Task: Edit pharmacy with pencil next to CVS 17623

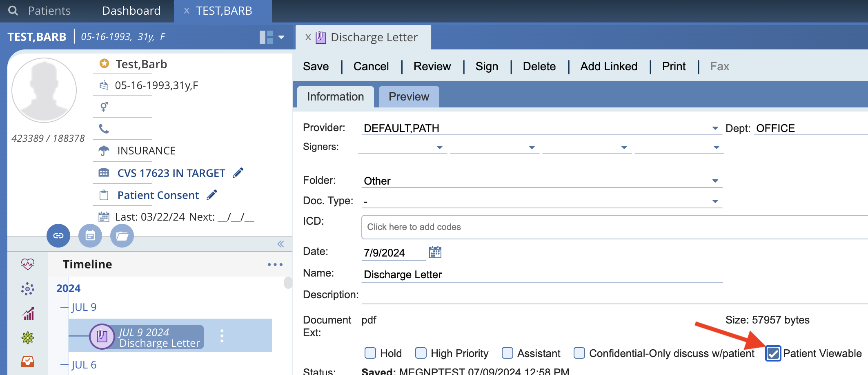Action: 238,173
